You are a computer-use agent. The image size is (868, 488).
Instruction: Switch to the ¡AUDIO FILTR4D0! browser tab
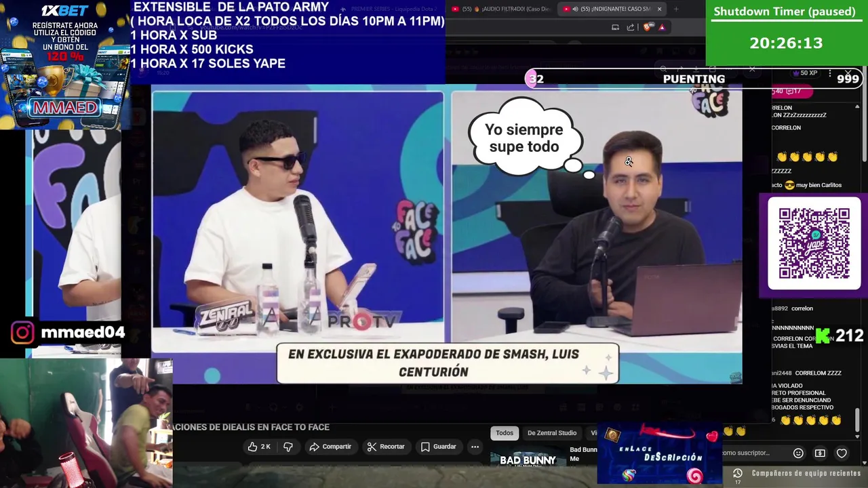pos(501,9)
